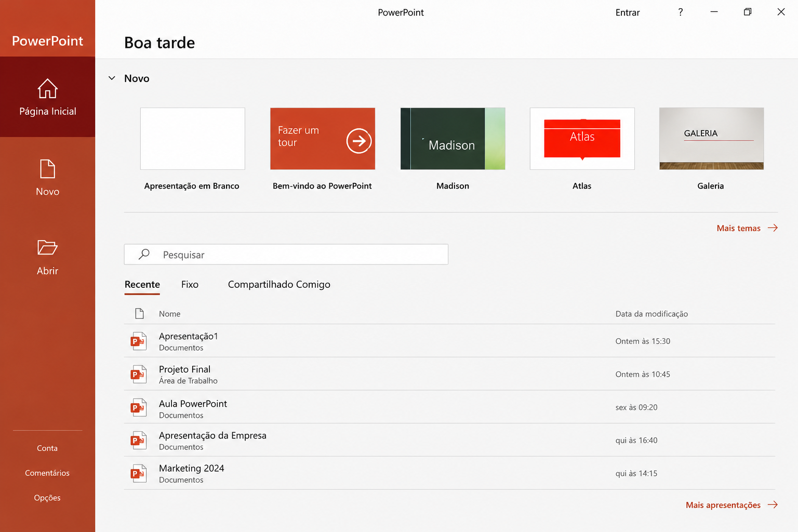The width and height of the screenshot is (798, 532).
Task: Click the Projeto Final file icon
Action: pyautogui.click(x=139, y=374)
